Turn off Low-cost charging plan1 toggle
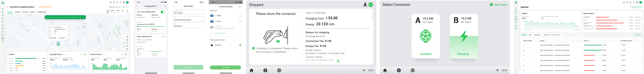This screenshot has height=74, width=644. pyautogui.click(x=163, y=12)
